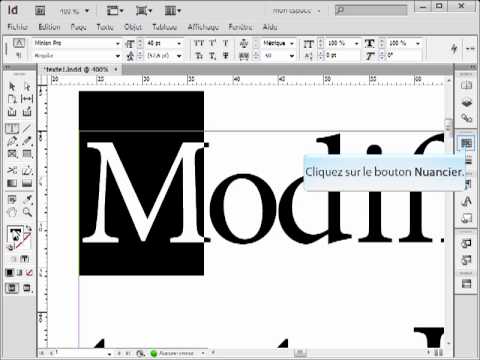Pick the Direct Selection tool (white arrow)
This screenshot has height=360, width=480.
27,87
